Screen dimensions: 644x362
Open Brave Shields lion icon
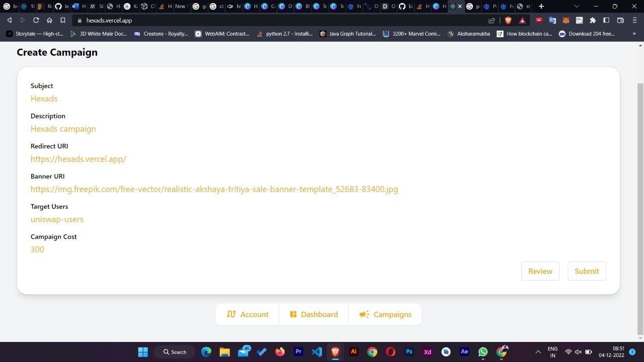coord(508,20)
